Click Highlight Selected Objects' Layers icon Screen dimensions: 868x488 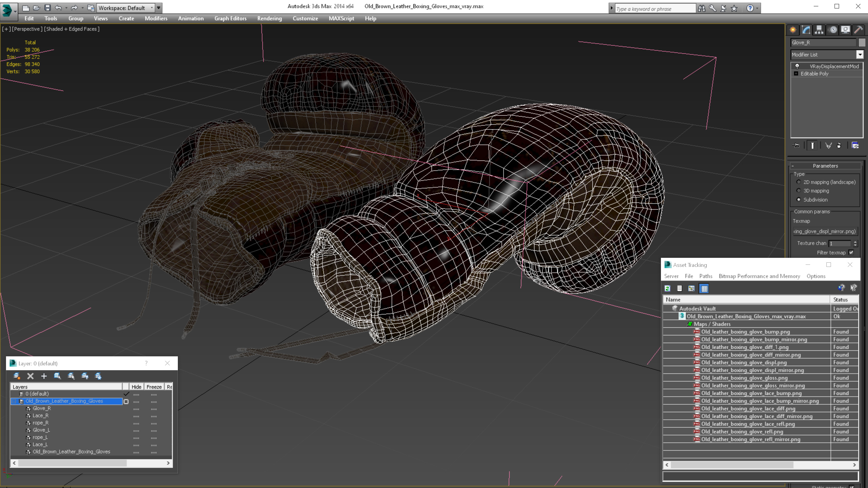tap(71, 376)
